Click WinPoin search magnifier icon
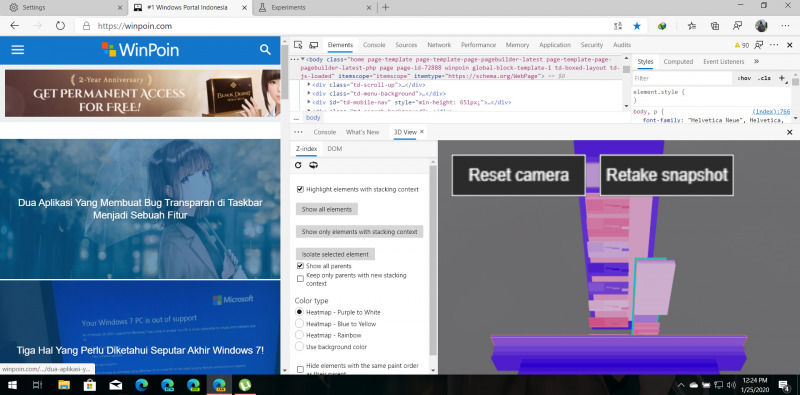Viewport: 800px width, 395px height. (x=265, y=50)
